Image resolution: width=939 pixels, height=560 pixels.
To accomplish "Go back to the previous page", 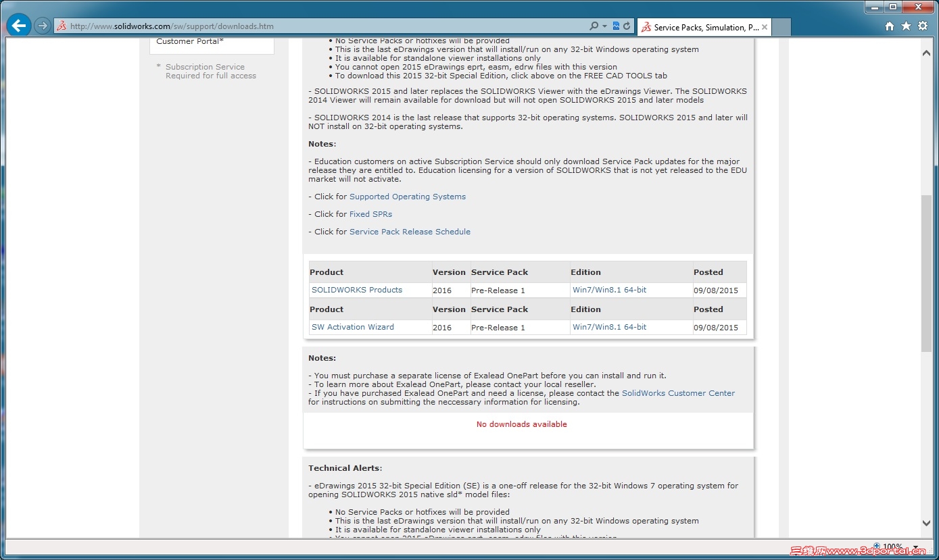I will coord(19,26).
